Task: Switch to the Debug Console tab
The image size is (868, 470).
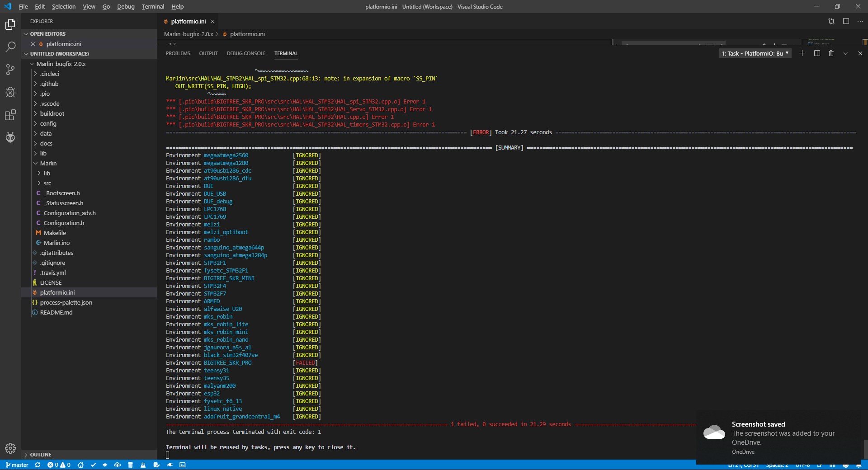Action: (246, 53)
